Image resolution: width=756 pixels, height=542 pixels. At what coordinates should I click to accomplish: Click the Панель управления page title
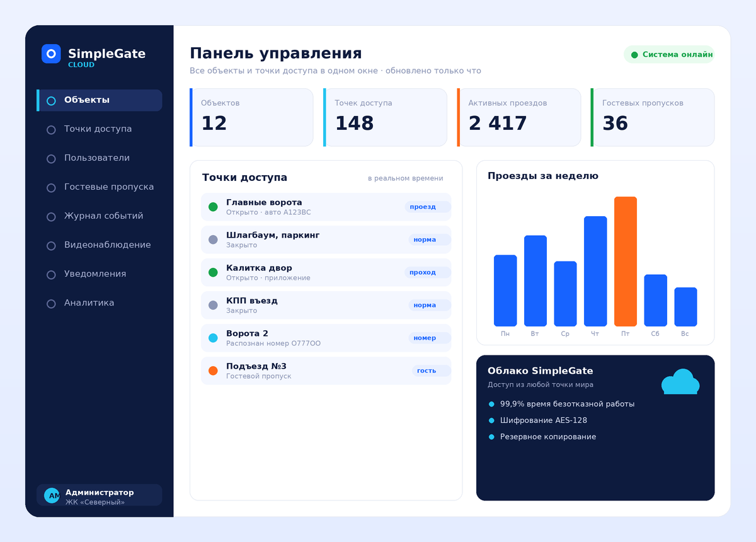(x=276, y=54)
